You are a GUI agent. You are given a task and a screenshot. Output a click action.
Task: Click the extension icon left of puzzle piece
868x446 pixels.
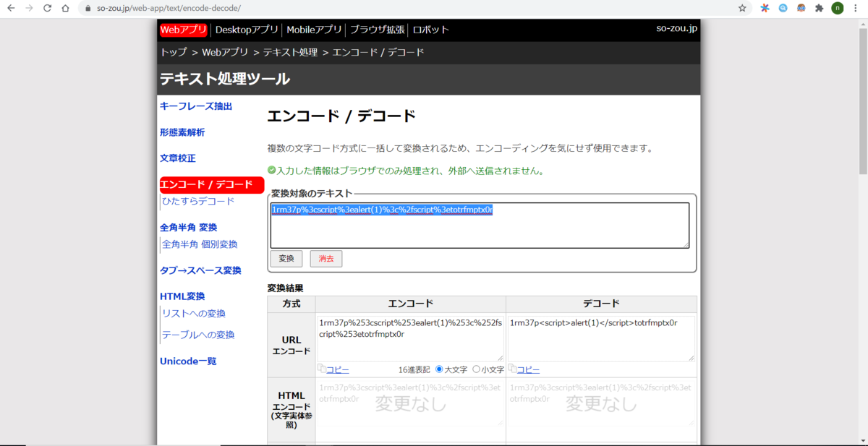(x=801, y=8)
